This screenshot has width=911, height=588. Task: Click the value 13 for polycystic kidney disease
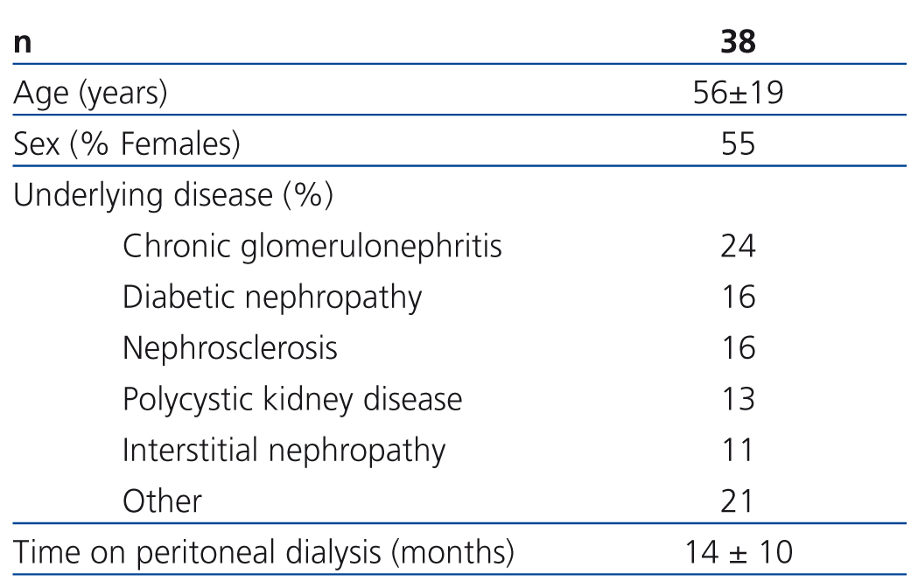(x=738, y=399)
